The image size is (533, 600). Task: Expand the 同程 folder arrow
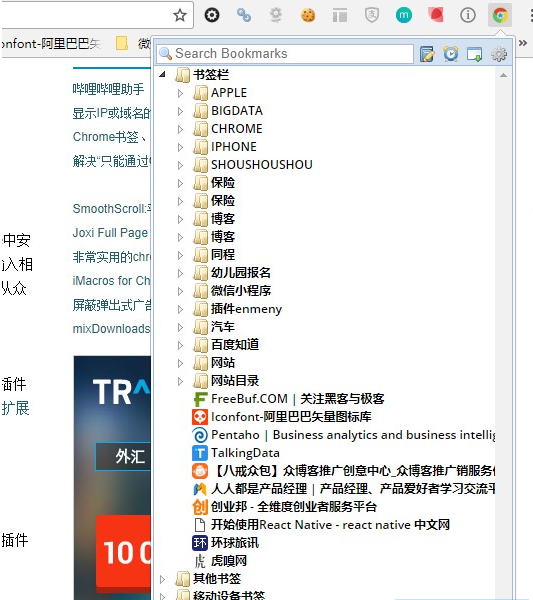pos(180,255)
